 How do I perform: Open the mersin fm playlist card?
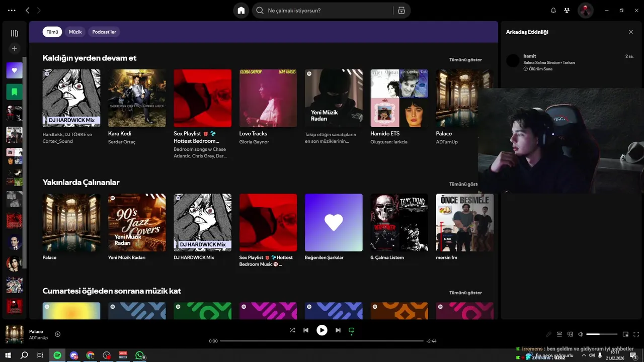465,222
